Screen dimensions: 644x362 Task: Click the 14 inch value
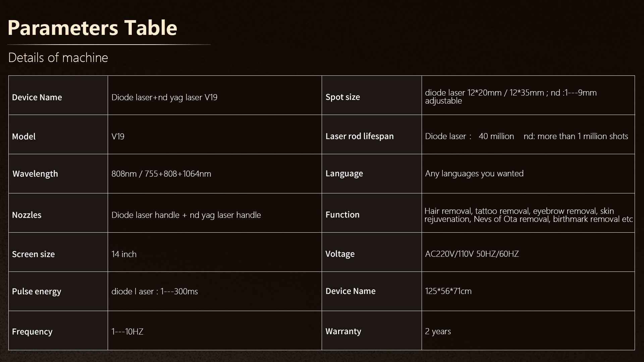point(124,254)
